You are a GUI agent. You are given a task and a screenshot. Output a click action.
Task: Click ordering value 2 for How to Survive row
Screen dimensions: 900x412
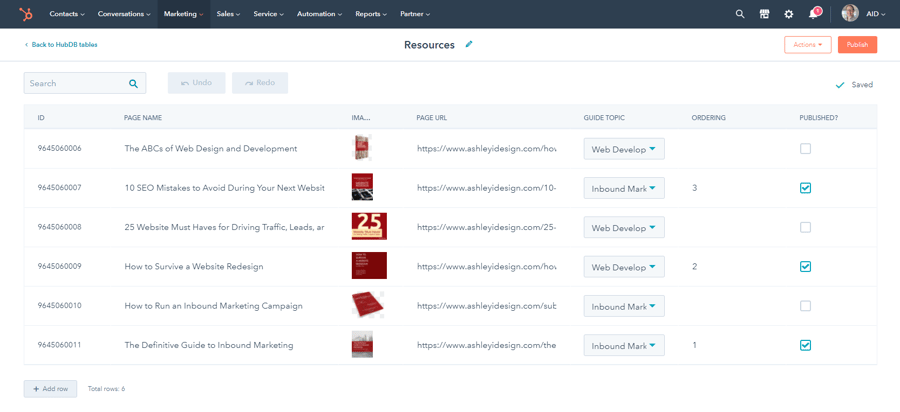(695, 266)
